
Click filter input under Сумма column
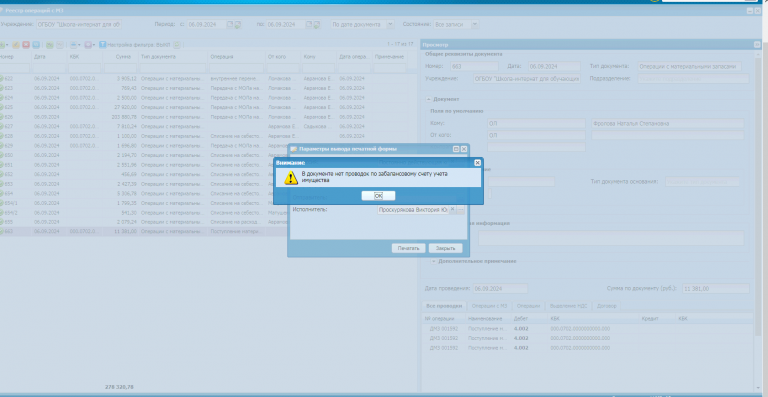tap(120, 68)
